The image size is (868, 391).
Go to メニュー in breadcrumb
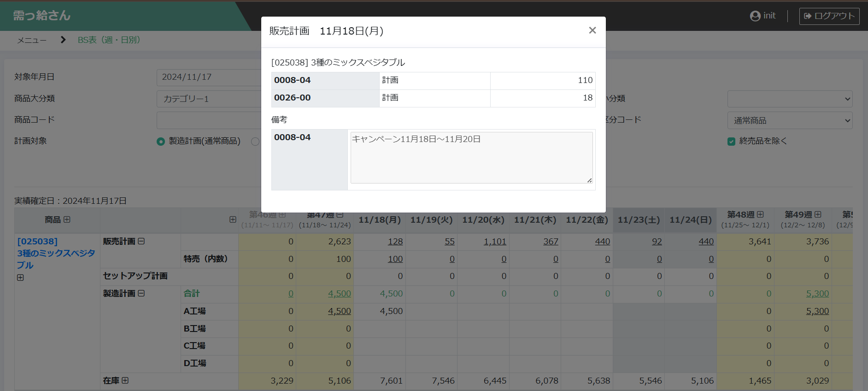pyautogui.click(x=32, y=40)
